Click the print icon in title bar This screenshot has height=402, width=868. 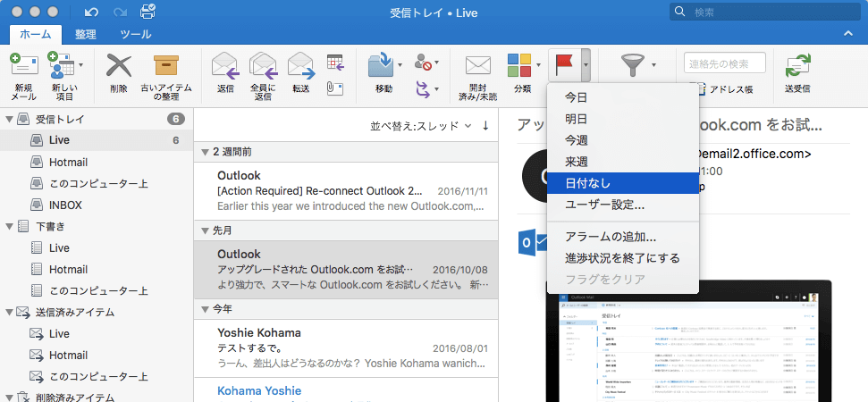pyautogui.click(x=147, y=11)
